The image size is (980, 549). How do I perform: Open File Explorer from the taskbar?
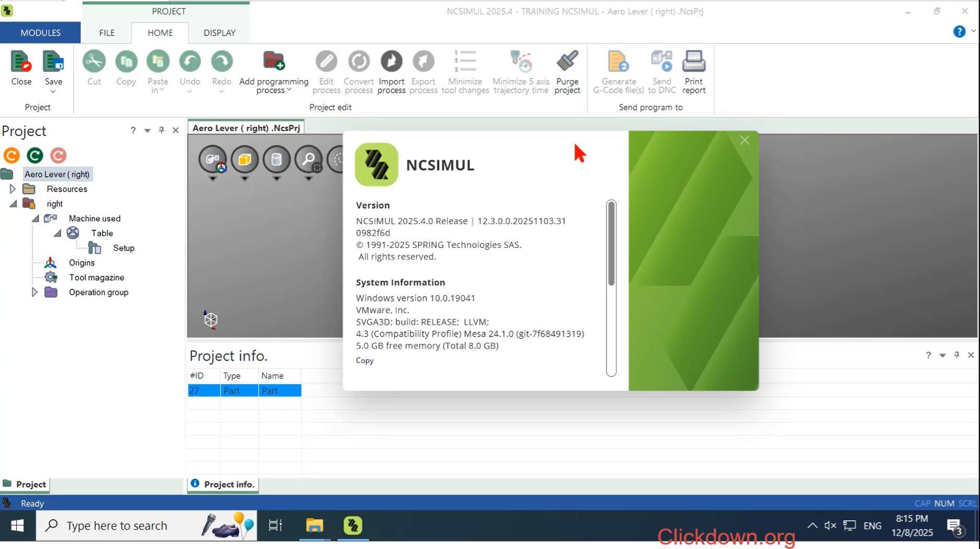[314, 525]
